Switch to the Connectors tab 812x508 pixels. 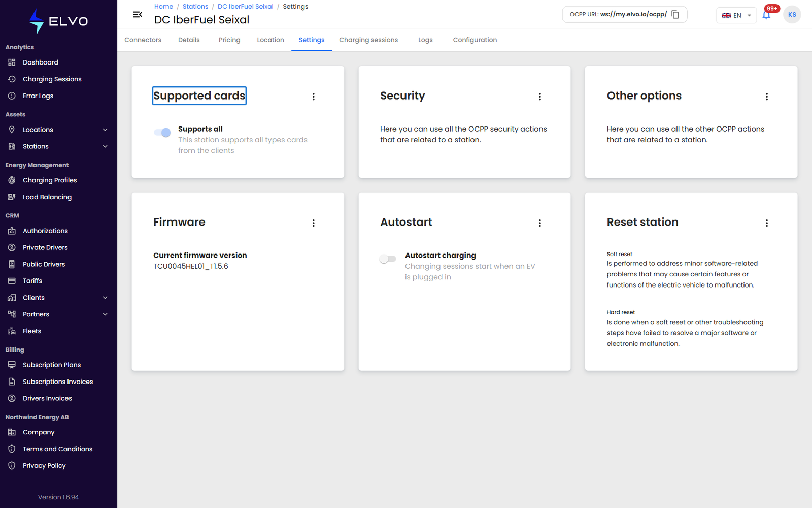143,40
